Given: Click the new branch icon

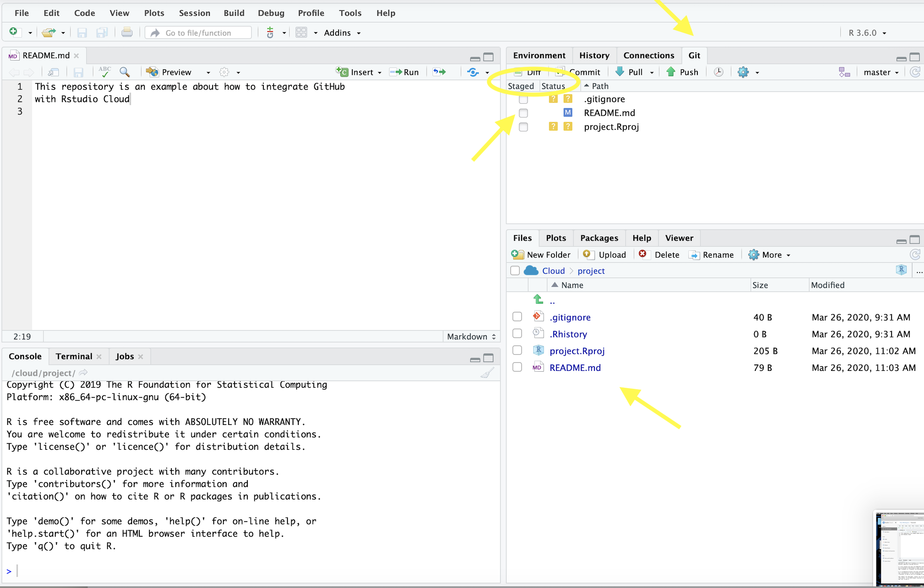Looking at the screenshot, I should 844,72.
